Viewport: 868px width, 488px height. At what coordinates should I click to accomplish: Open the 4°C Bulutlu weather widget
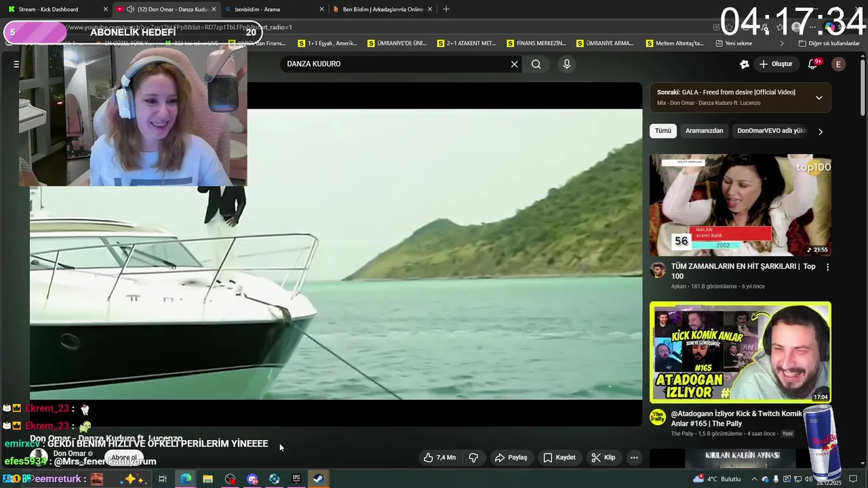coord(717,479)
